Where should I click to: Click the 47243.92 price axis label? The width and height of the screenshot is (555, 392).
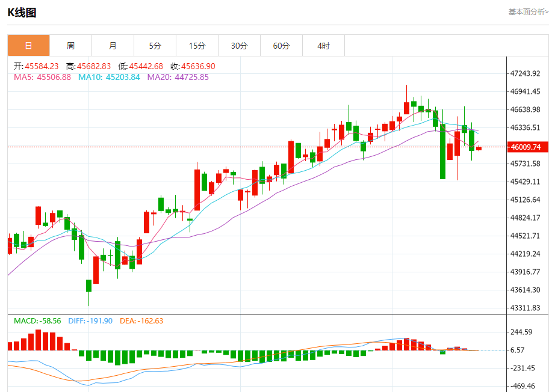tap(526, 73)
